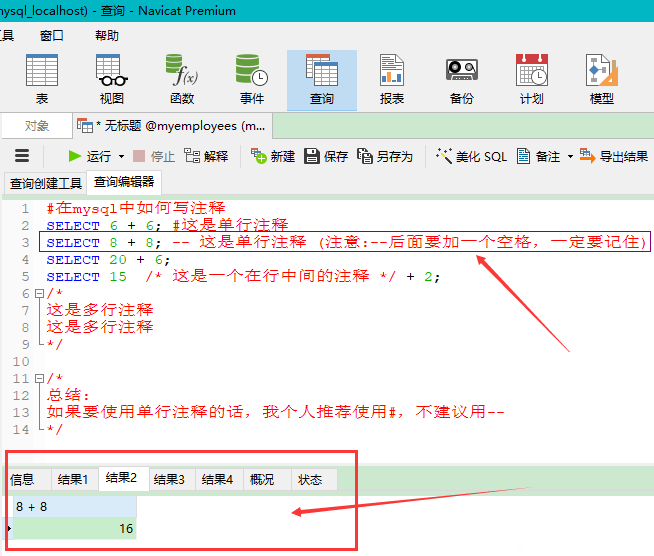Switch to 查询编辑器 tab
654x556 pixels.
point(124,182)
